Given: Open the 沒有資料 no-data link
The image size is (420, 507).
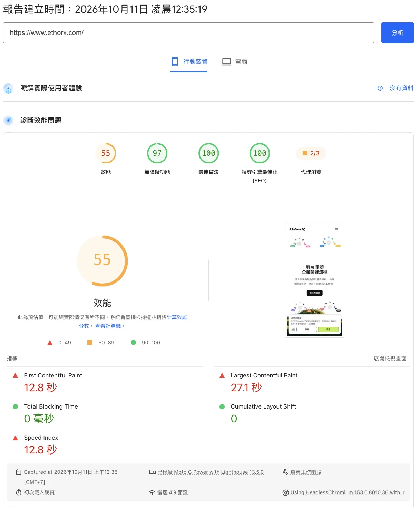Looking at the screenshot, I should point(401,88).
